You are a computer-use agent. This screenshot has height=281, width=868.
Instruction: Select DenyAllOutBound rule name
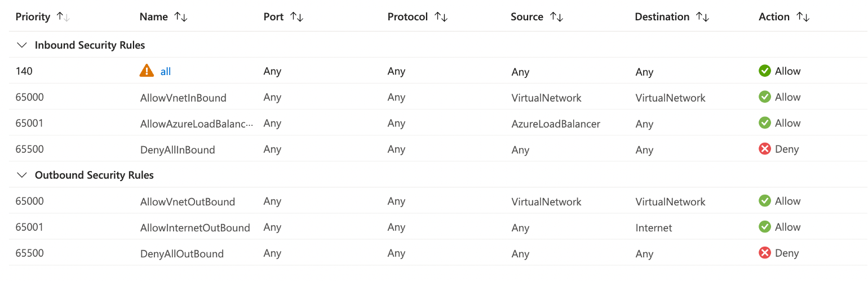click(x=181, y=254)
